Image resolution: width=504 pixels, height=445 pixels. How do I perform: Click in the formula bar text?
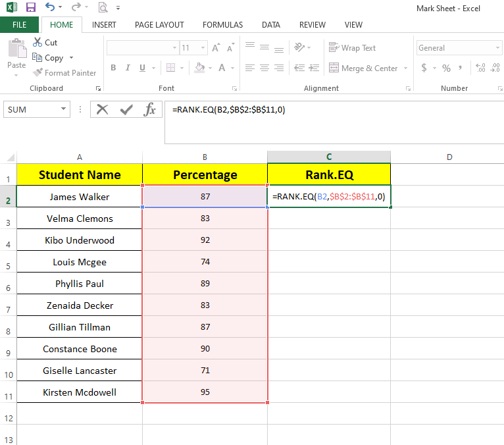click(x=228, y=110)
